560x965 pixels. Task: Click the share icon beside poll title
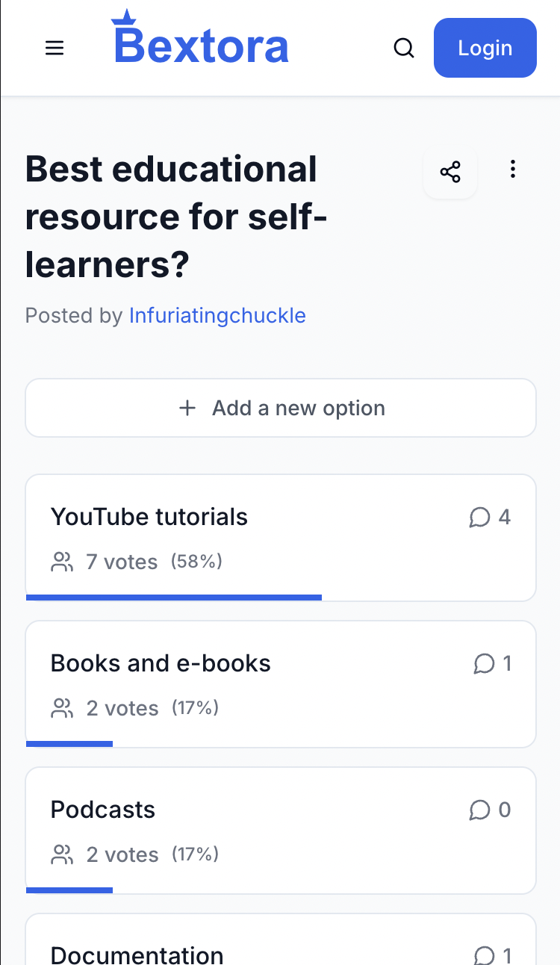[450, 173]
